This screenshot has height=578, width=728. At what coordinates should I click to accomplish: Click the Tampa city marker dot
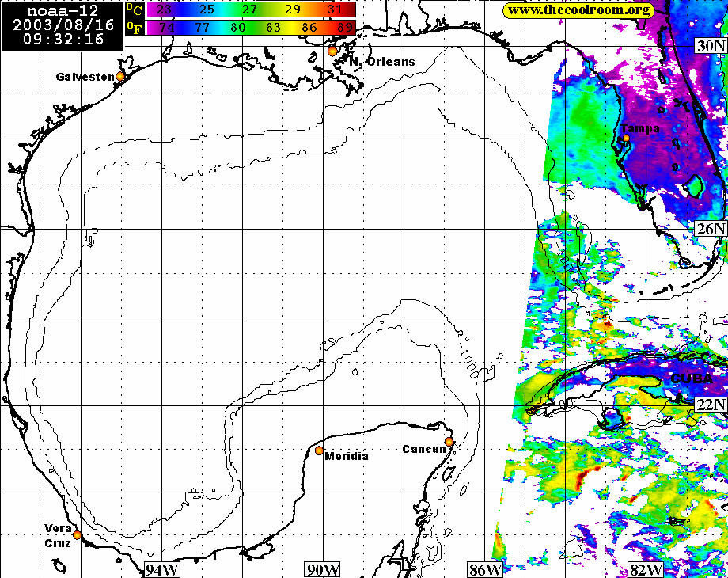coord(627,138)
